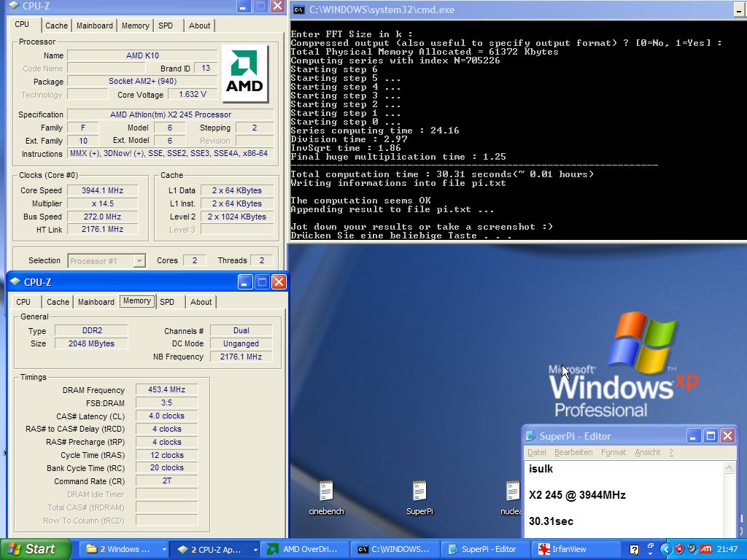Click the Core Speed value 3944.1 MHz
Screen dimensions: 747x560
coord(102,190)
